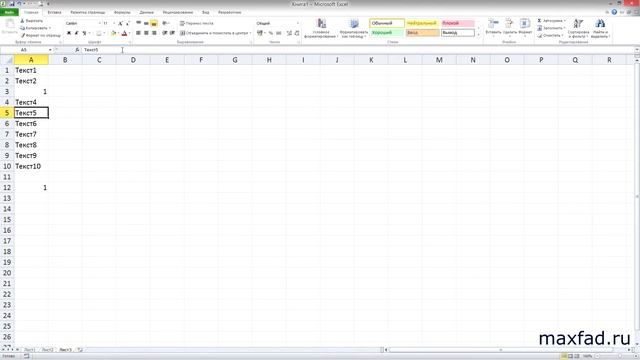This screenshot has width=640, height=360.
Task: Apply the red font color button
Action: point(124,33)
